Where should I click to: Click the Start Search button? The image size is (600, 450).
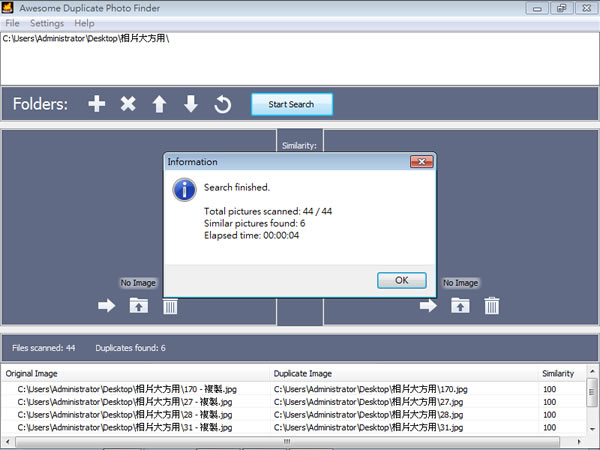292,104
